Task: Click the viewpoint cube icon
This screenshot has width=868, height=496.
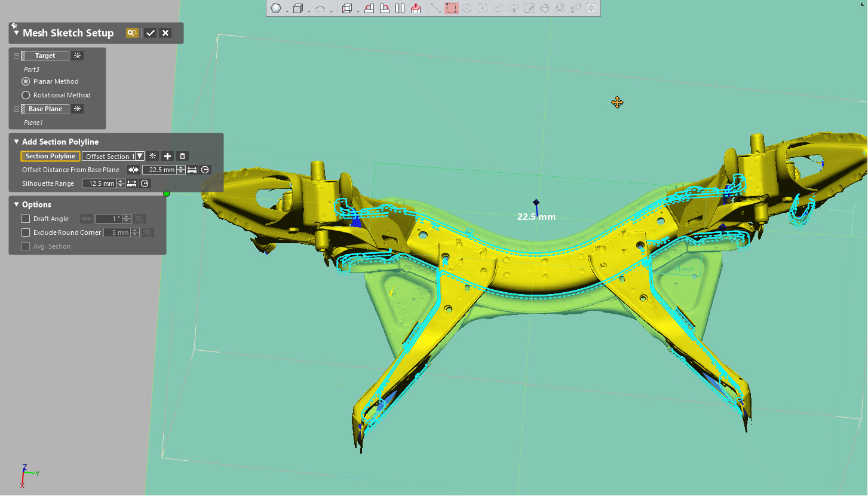Action: tap(347, 8)
